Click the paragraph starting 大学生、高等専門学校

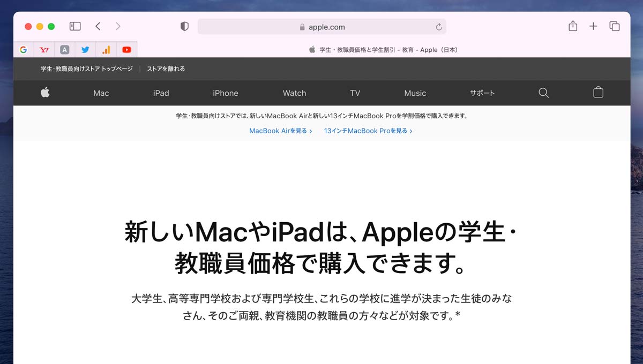click(x=322, y=307)
